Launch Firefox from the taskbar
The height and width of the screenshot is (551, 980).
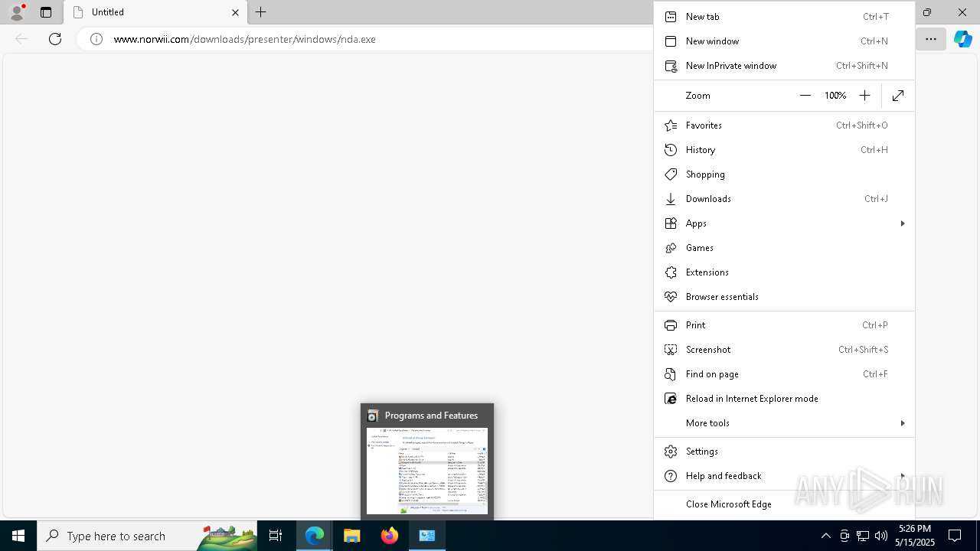[390, 536]
